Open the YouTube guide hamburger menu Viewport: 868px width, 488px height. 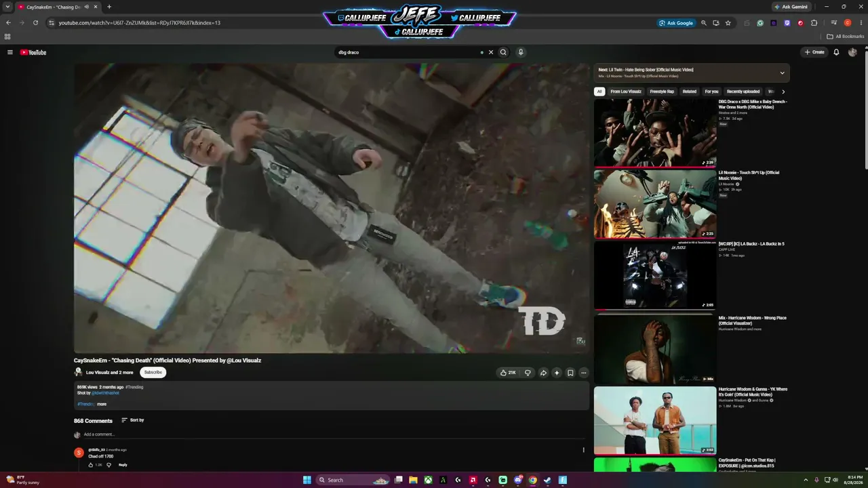pos(10,52)
